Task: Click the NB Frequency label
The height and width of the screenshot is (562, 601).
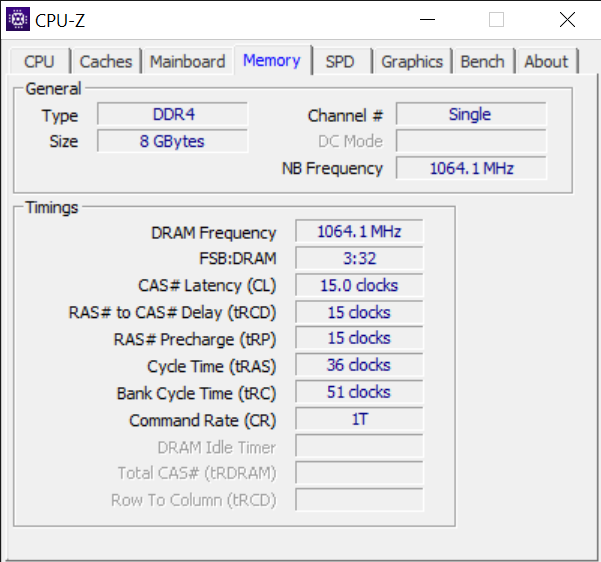Action: 332,169
